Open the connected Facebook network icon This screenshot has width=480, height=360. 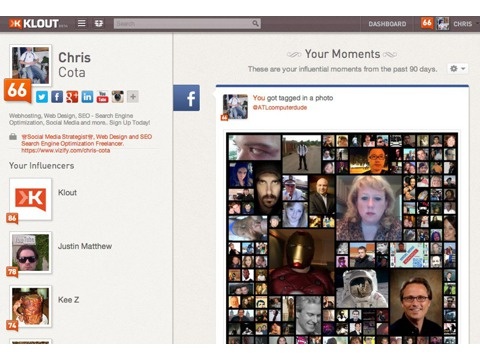57,97
